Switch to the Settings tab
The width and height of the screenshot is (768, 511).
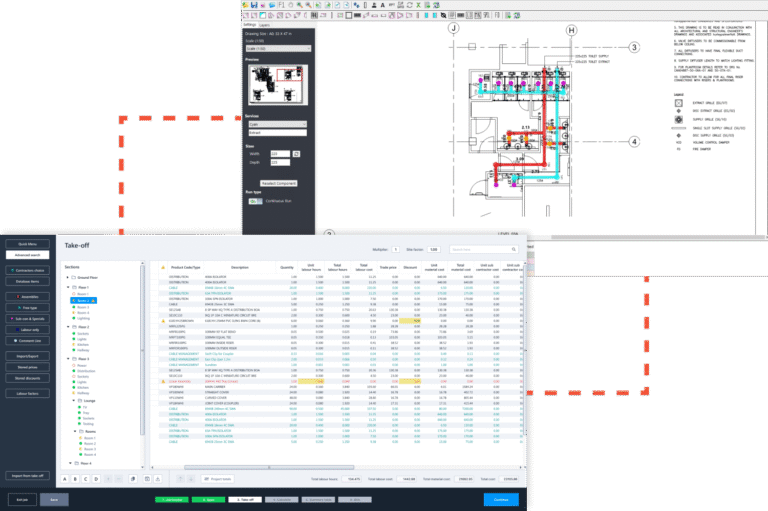pos(250,24)
